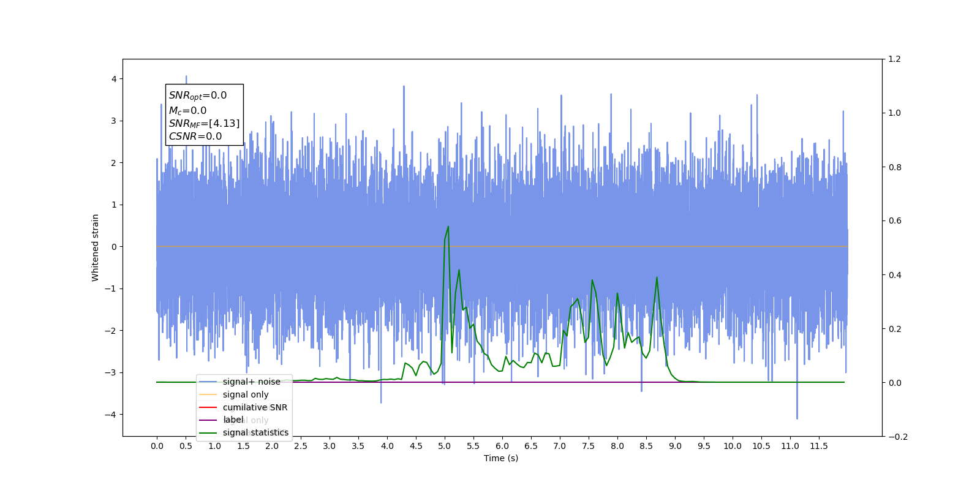The height and width of the screenshot is (490, 980).
Task: Click the green statistics peak near 8.7 seconds
Action: click(x=657, y=277)
